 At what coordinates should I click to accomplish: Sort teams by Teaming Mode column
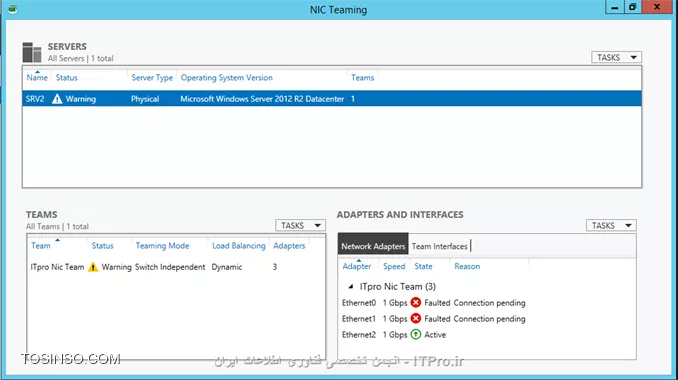pos(162,246)
